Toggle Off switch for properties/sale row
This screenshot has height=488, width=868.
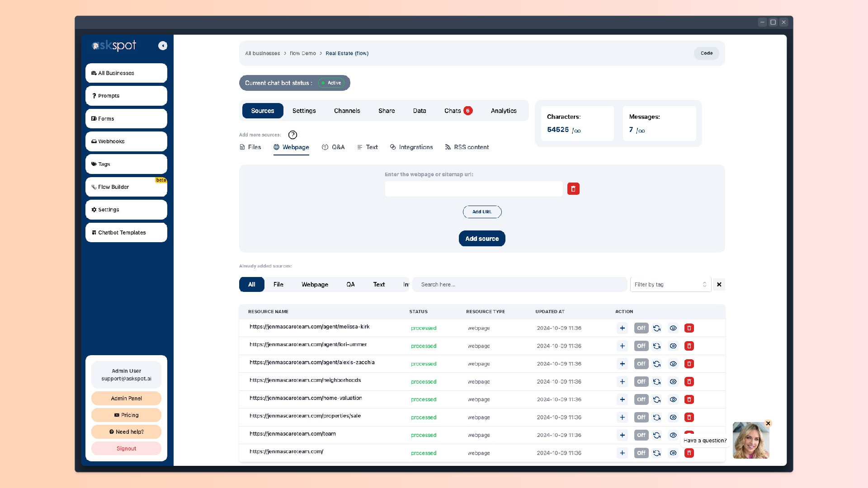pos(641,418)
